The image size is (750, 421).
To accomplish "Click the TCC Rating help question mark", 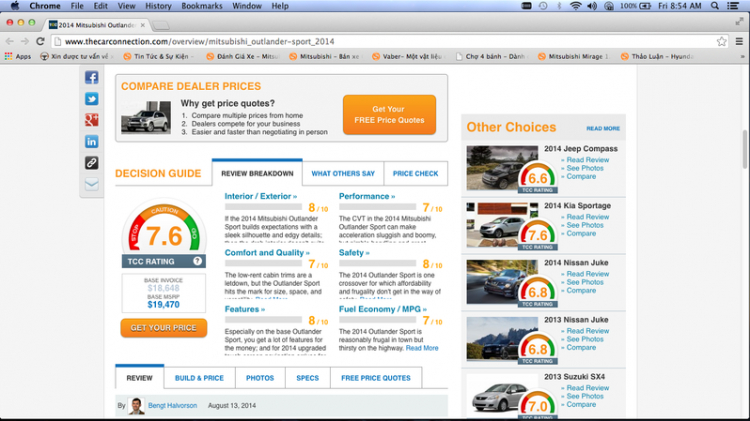I will point(197,261).
